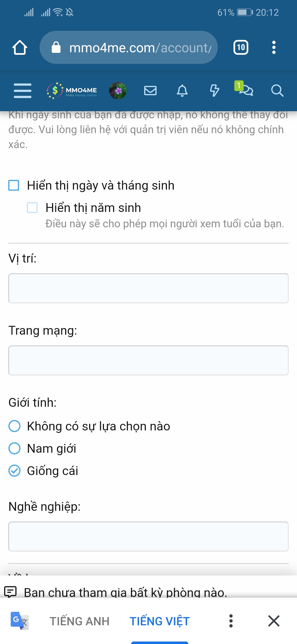The image size is (297, 644).
Task: Switch translation to TIẾNG ANH tab
Action: click(79, 621)
